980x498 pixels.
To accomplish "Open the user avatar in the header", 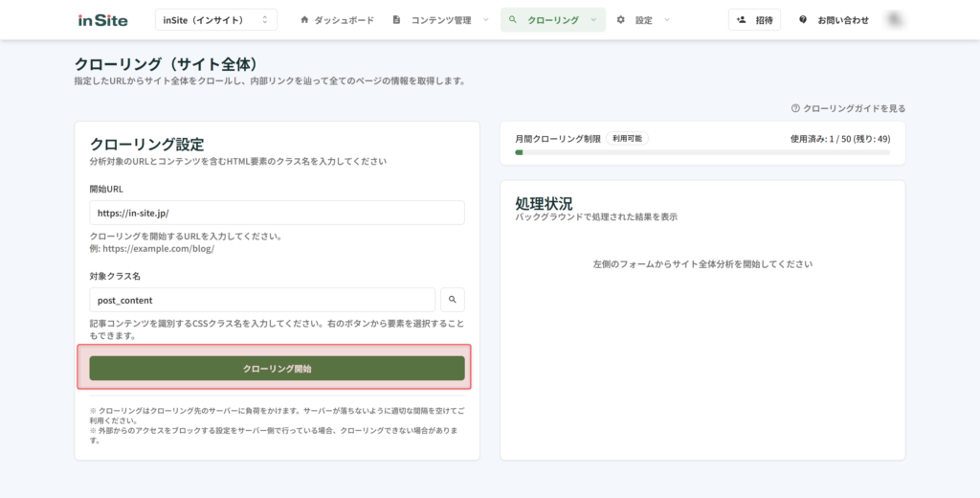I will coord(897,20).
